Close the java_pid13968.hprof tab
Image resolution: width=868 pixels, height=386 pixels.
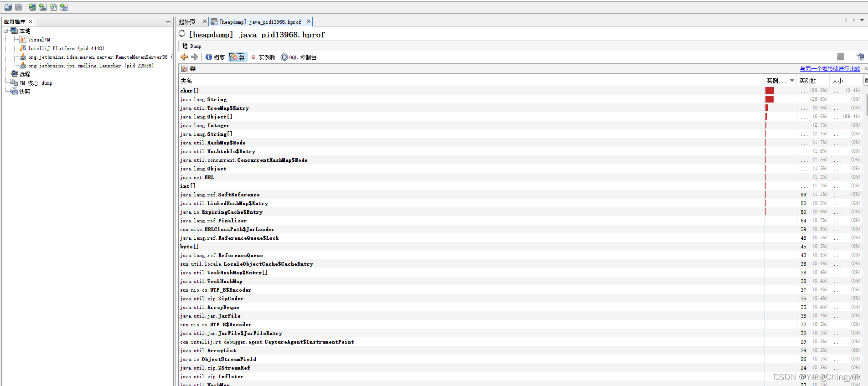click(x=309, y=21)
